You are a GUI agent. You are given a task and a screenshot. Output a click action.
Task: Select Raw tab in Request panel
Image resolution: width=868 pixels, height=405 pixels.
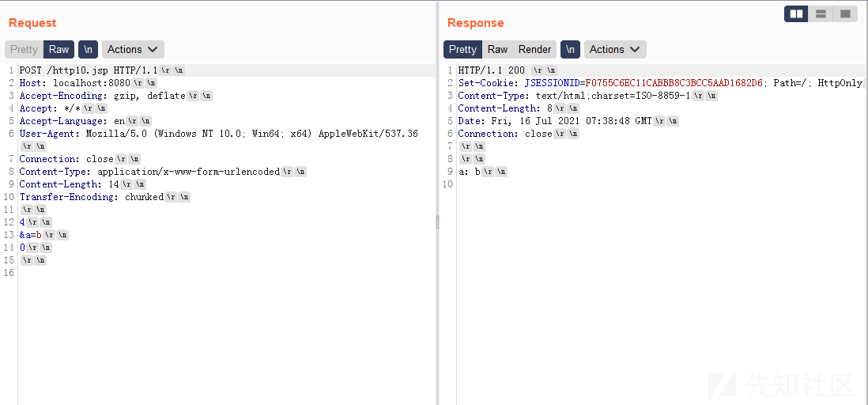pyautogui.click(x=58, y=49)
